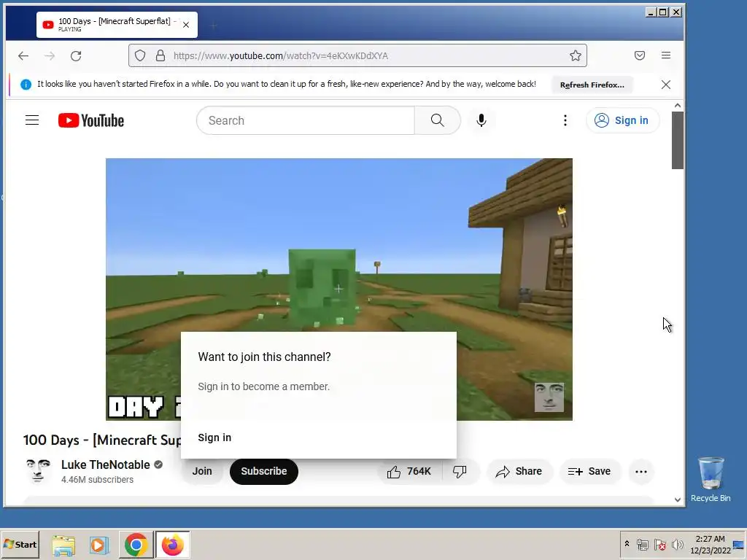Dismiss the Firefox refresh notification bar
The image size is (747, 560).
point(666,85)
